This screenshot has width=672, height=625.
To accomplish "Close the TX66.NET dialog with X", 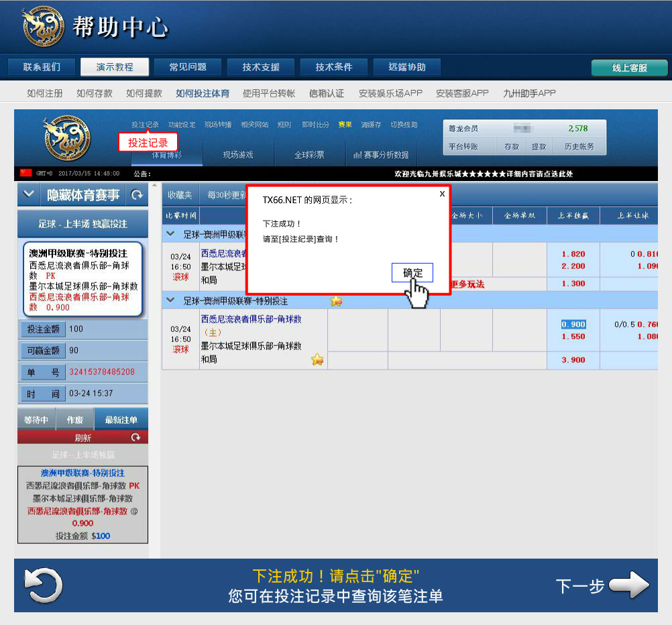I will (442, 193).
